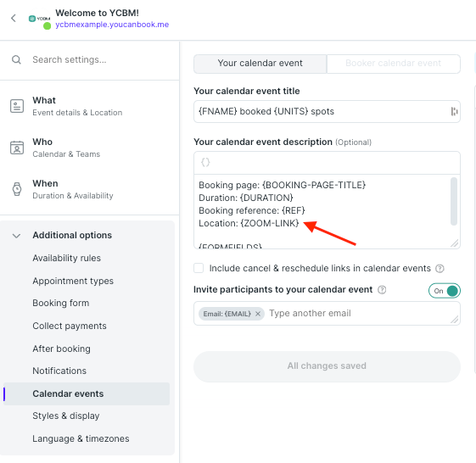Screen dimensions: 476x463
Task: Click the search magnifier icon
Action: click(16, 59)
